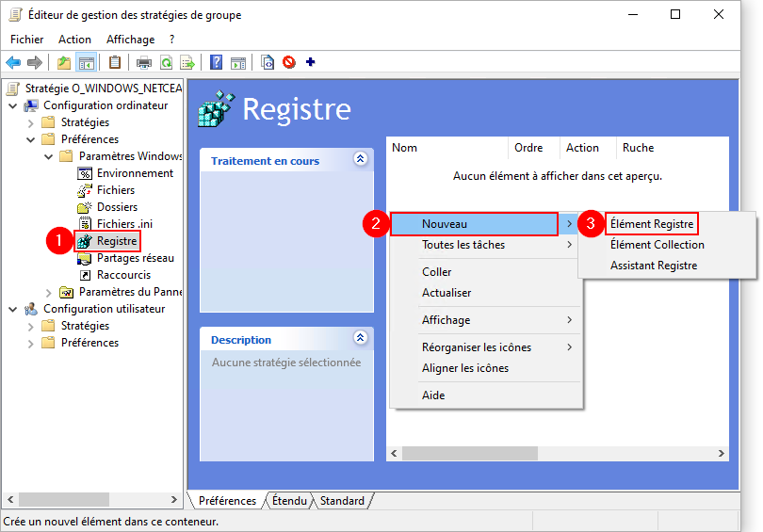
Task: Open Help via the blue question mark icon
Action: click(x=216, y=62)
